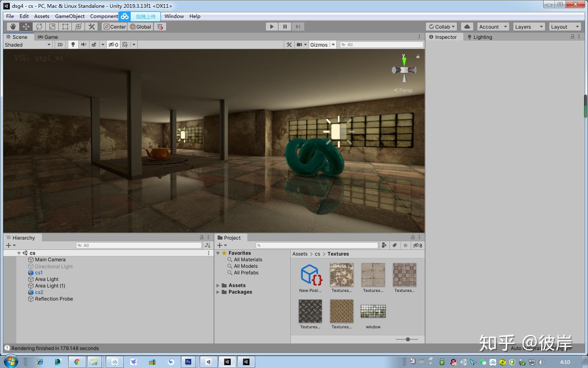Image resolution: width=588 pixels, height=368 pixels.
Task: Open the GameObject menu
Action: point(69,16)
